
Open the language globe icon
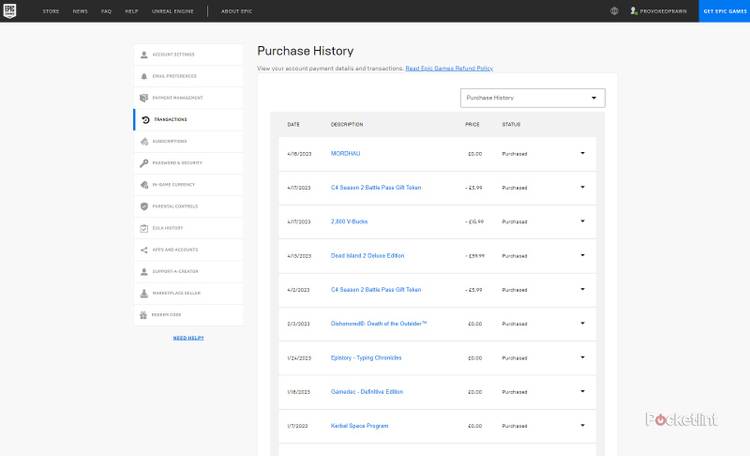[x=614, y=11]
